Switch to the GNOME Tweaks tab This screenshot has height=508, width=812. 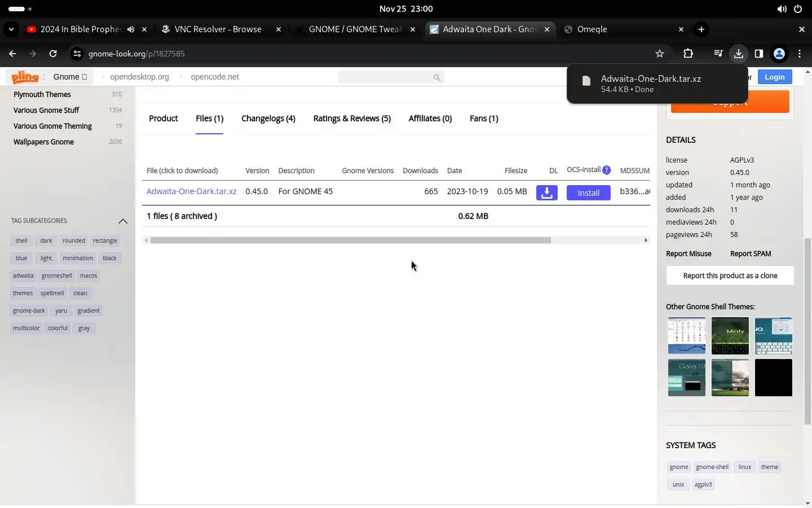(x=355, y=29)
